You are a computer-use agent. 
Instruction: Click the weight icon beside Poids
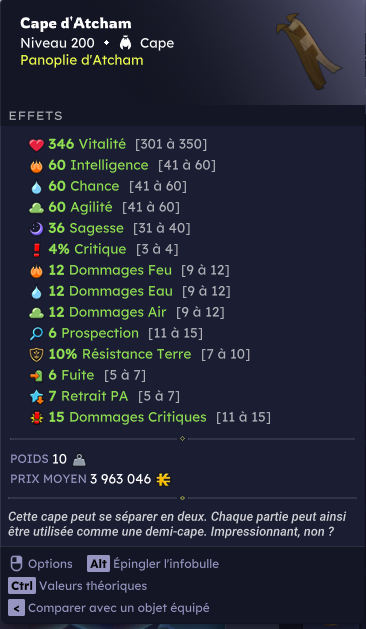pyautogui.click(x=79, y=460)
